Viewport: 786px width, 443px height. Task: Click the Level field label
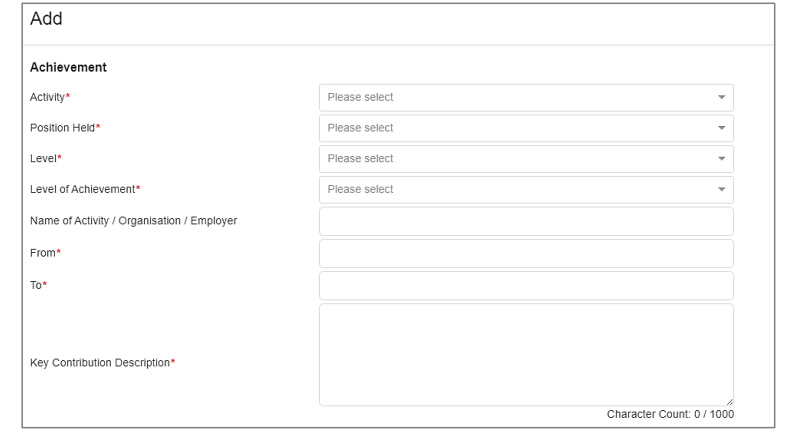46,159
